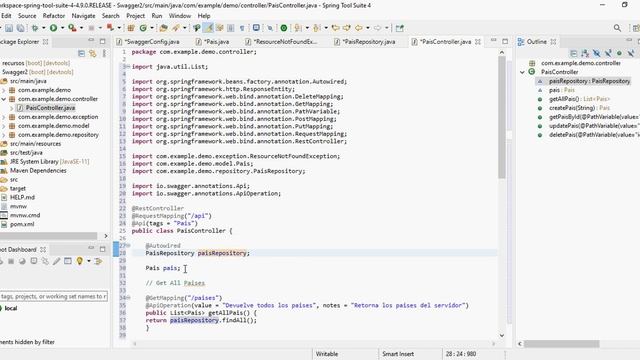Toggle Hide Static Members in Outline

point(608,53)
